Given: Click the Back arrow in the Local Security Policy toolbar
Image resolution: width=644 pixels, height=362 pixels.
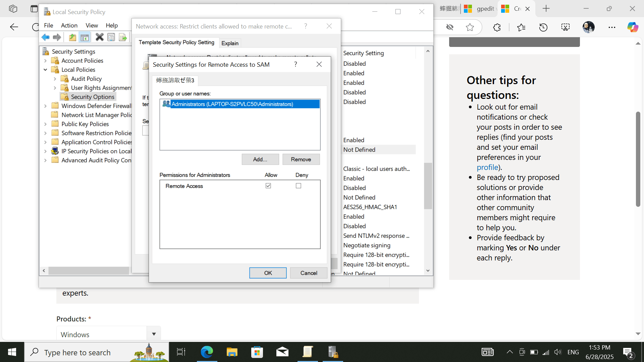Looking at the screenshot, I should (46, 37).
